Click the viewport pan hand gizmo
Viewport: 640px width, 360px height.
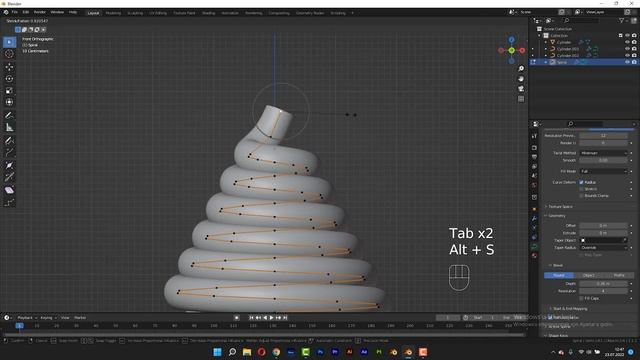pyautogui.click(x=521, y=79)
